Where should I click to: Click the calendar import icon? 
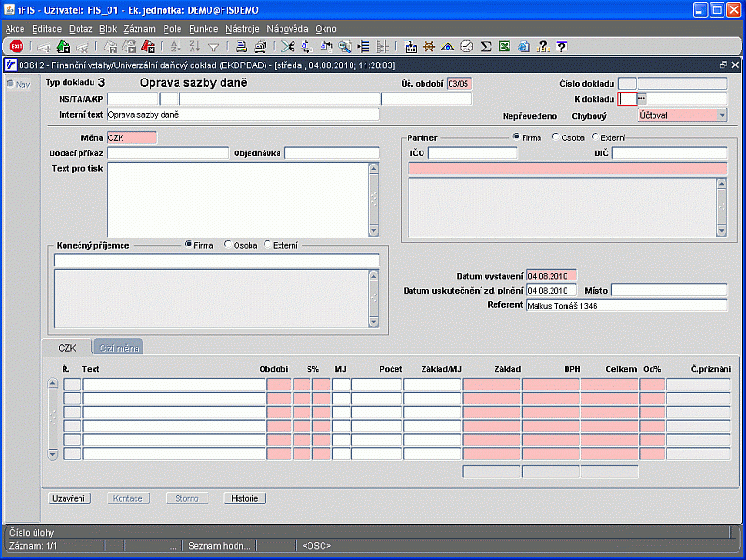pyautogui.click(x=410, y=47)
